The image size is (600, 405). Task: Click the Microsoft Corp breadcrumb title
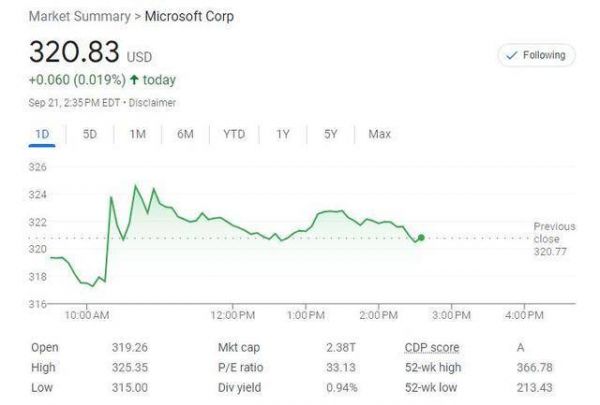click(192, 17)
